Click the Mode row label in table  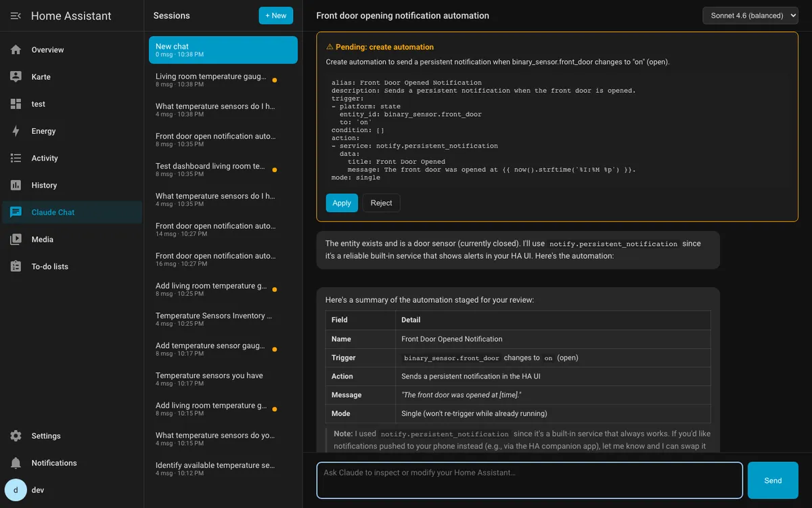(x=340, y=413)
